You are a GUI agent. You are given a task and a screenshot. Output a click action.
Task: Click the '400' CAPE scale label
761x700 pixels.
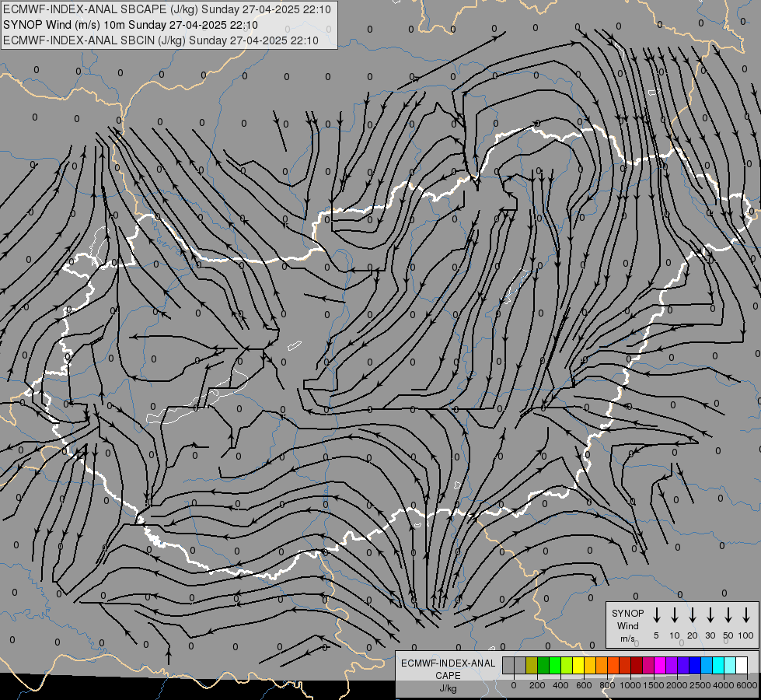560,685
